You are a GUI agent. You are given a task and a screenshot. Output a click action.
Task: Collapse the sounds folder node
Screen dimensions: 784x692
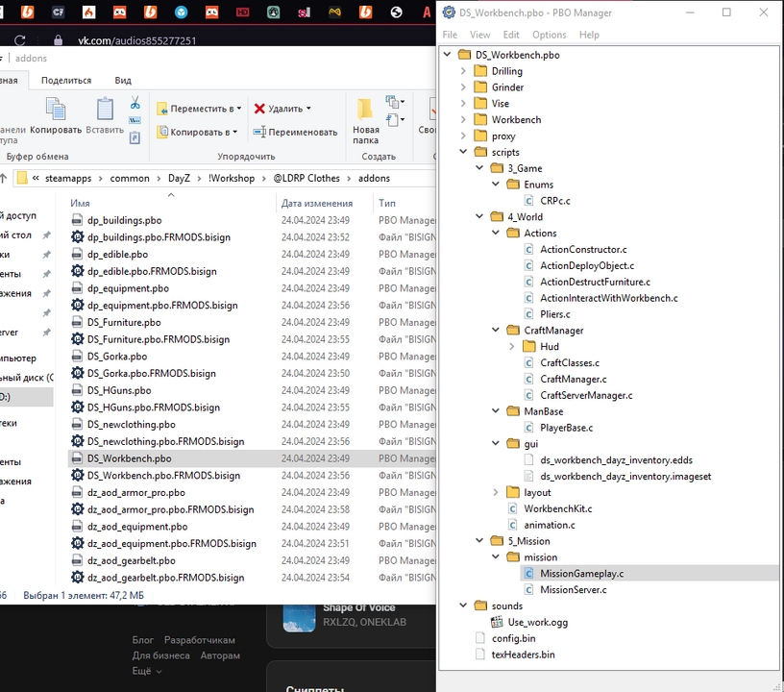click(x=463, y=605)
